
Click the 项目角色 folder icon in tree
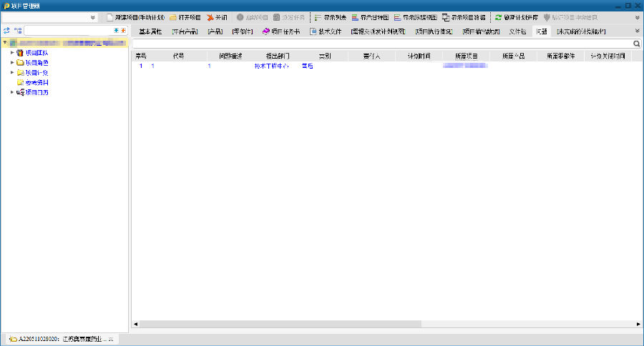(x=20, y=63)
